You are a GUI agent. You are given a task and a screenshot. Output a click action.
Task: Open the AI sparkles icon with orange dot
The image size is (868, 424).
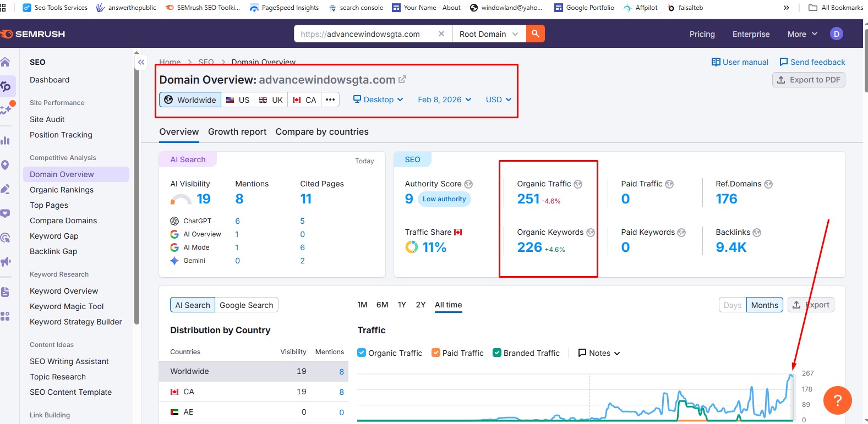point(7,108)
